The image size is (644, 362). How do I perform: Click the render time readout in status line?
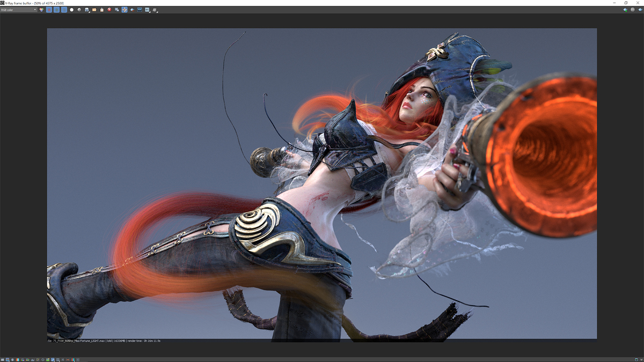pos(145,341)
